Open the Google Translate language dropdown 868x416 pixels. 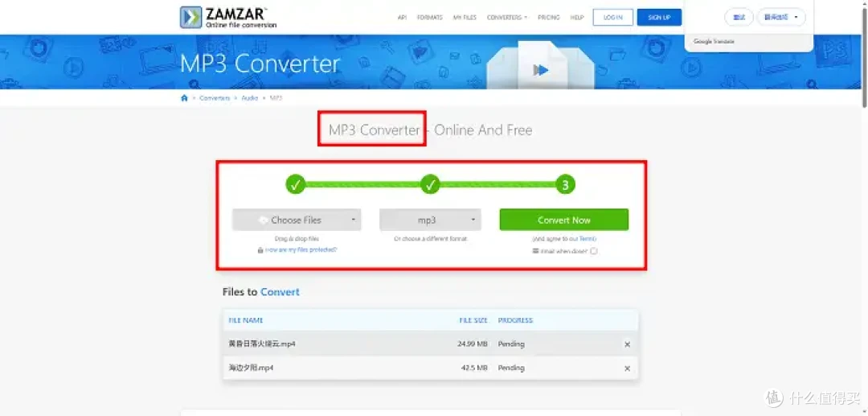tap(781, 17)
